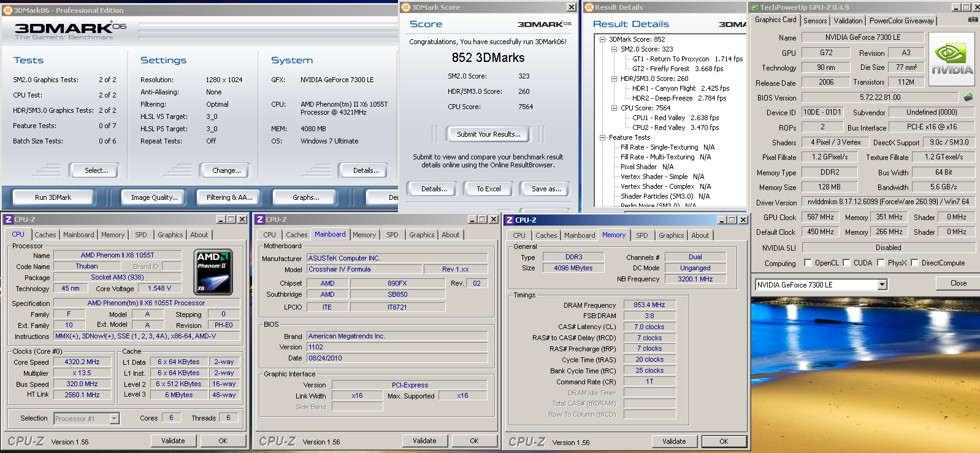Click the CPU-Z icon of the Memory tab window

pyautogui.click(x=509, y=220)
